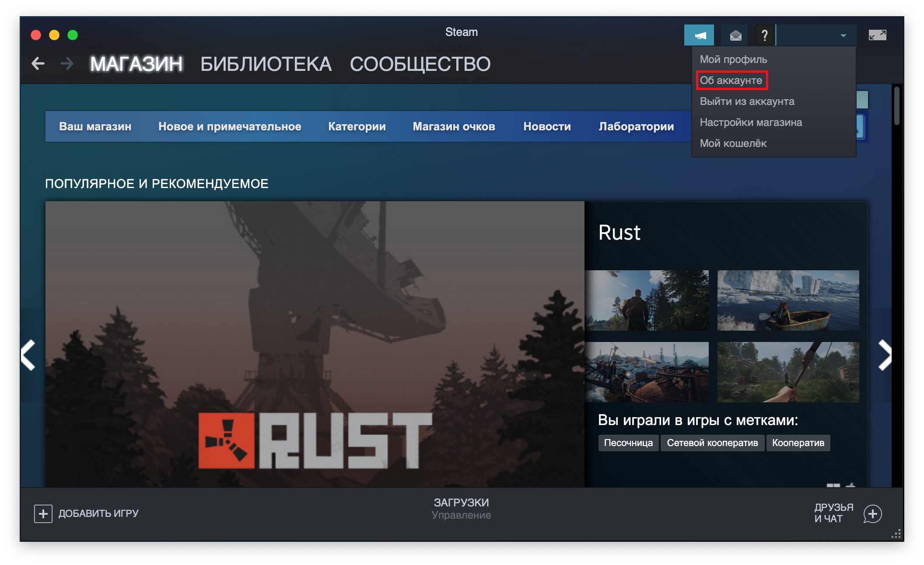Open the inbox envelope icon
The height and width of the screenshot is (565, 924).
(x=736, y=35)
